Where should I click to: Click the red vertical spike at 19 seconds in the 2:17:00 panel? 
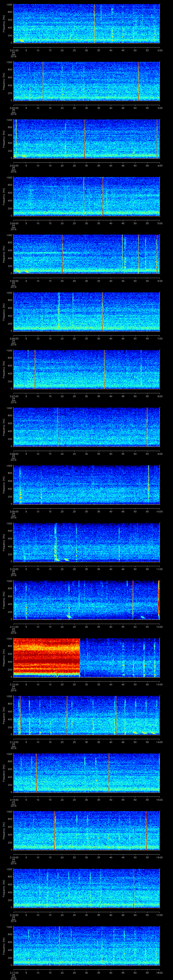pos(60,947)
